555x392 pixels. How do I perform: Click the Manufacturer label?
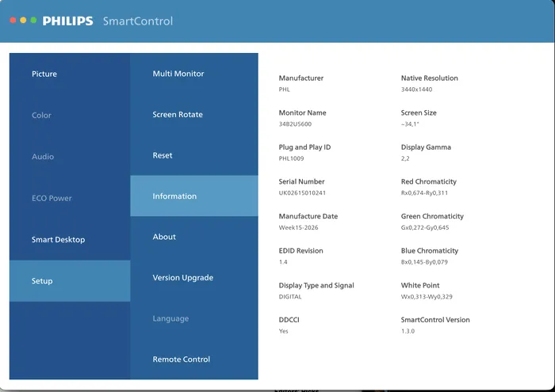click(x=301, y=78)
